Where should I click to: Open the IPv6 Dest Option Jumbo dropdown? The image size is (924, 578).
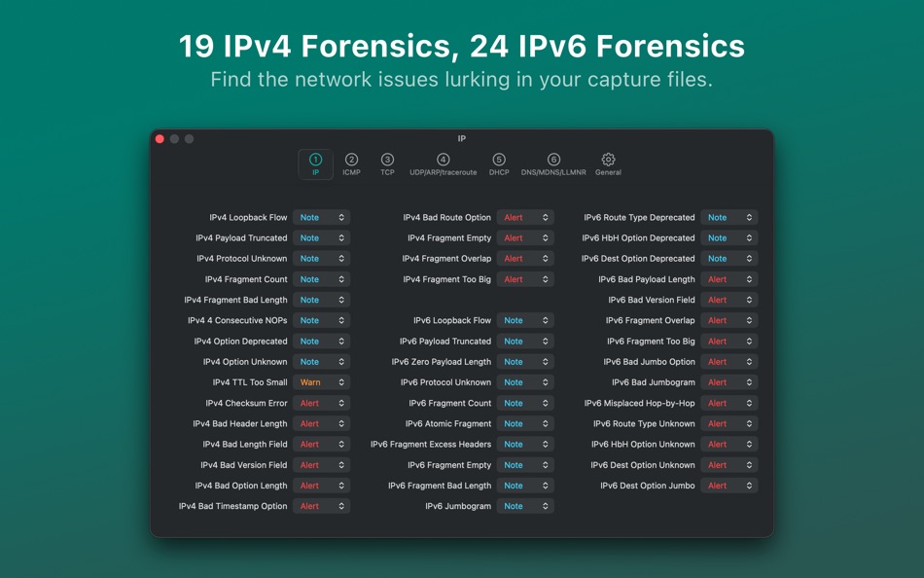[729, 486]
